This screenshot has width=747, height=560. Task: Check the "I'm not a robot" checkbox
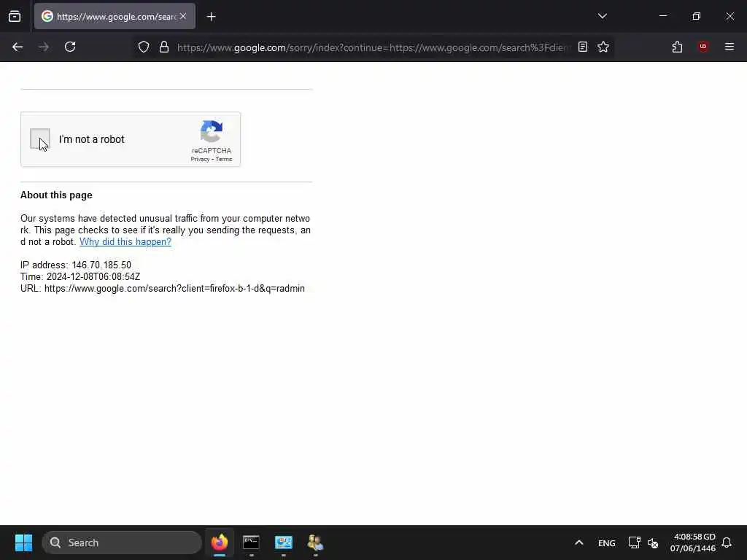[40, 139]
